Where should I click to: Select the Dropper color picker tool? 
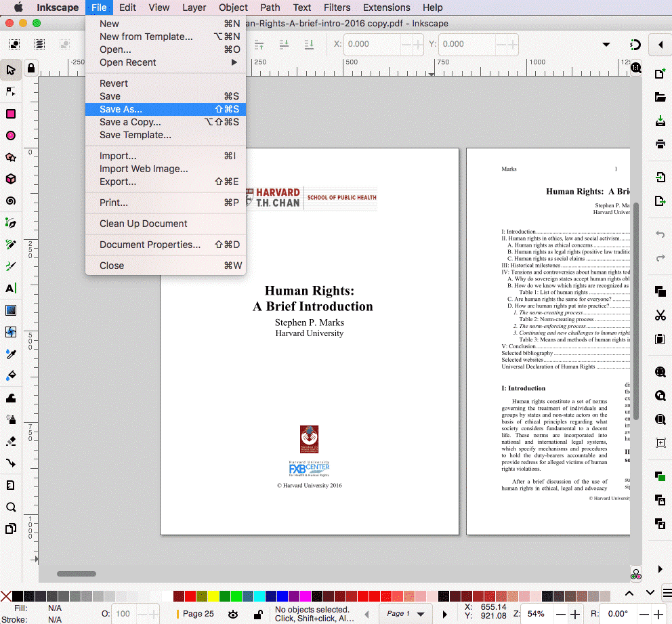pos(11,354)
